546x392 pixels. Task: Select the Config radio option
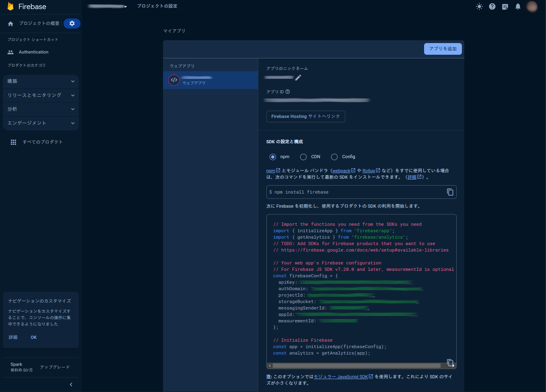[x=334, y=157]
